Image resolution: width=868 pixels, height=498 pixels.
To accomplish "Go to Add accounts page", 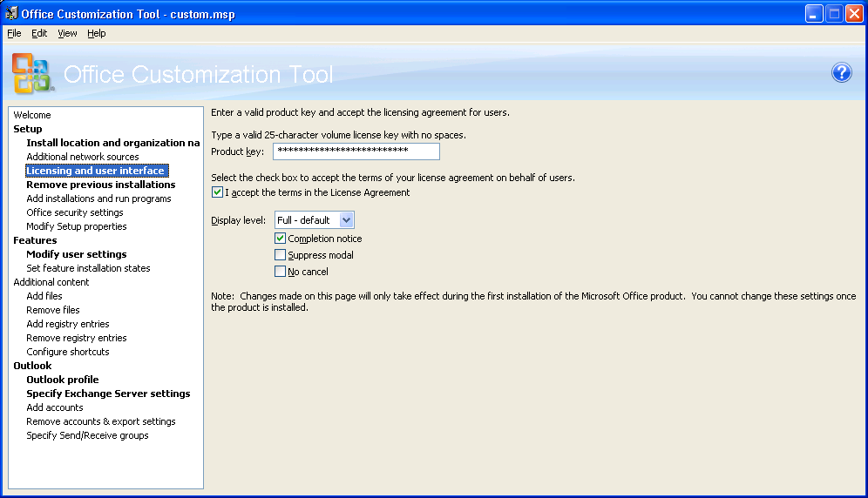I will [55, 407].
